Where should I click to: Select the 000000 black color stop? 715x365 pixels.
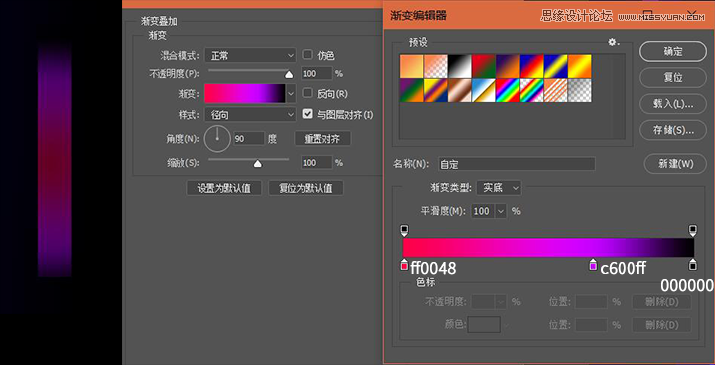693,265
